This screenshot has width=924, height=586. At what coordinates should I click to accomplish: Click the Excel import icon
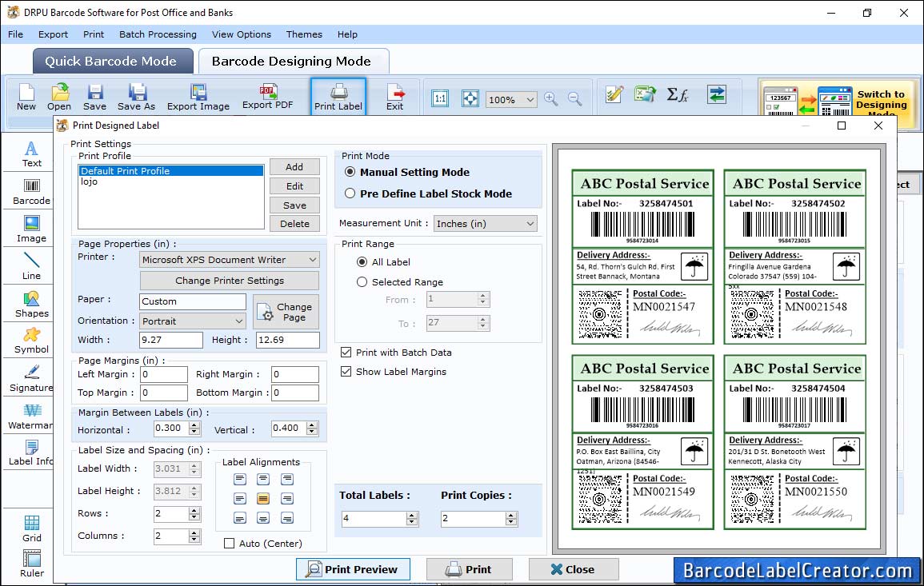pos(646,94)
